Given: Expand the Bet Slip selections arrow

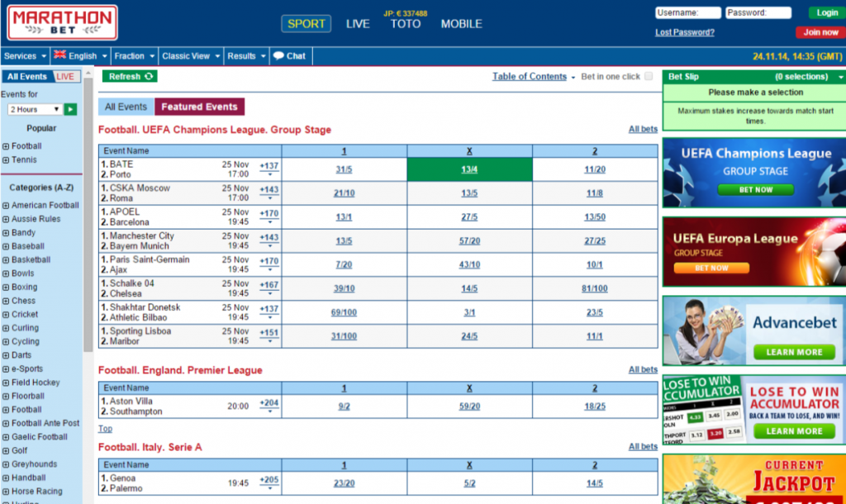Looking at the screenshot, I should 840,77.
